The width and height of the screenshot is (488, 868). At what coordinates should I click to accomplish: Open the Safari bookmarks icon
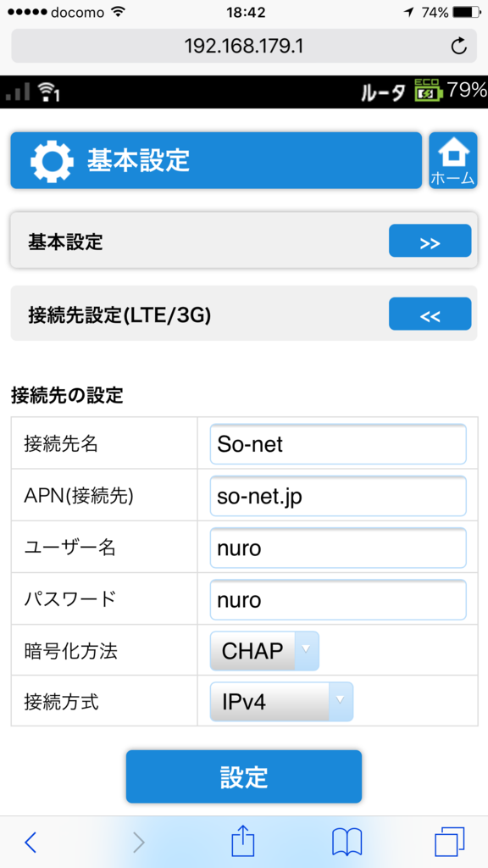(347, 842)
